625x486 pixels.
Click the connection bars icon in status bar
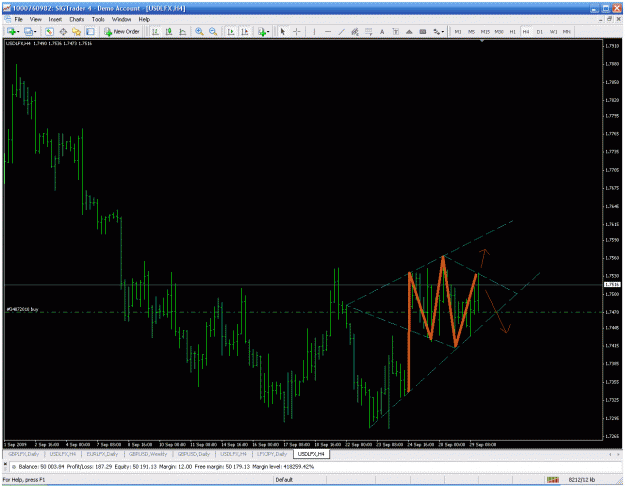(x=552, y=480)
